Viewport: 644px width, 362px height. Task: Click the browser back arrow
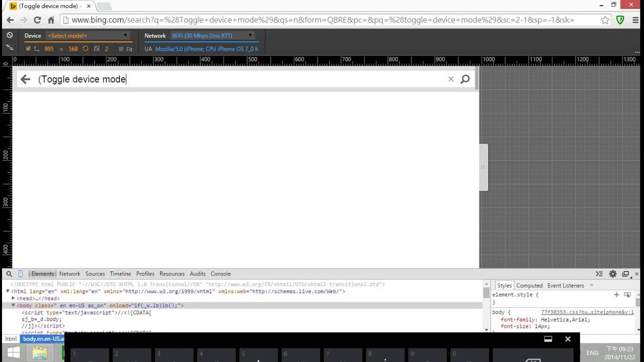(x=10, y=20)
